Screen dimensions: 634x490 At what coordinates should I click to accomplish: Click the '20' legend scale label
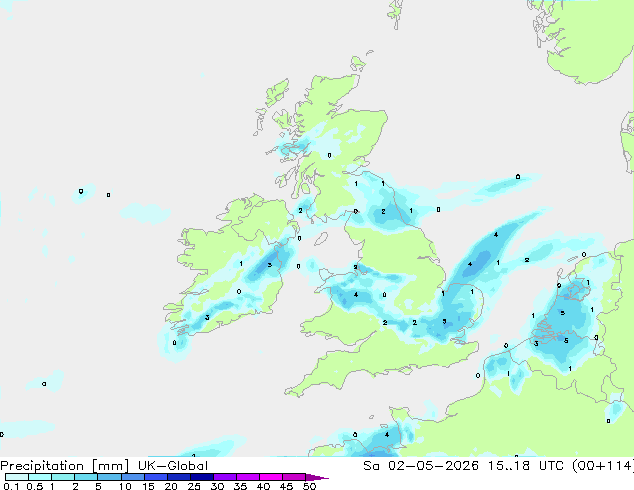click(x=171, y=486)
